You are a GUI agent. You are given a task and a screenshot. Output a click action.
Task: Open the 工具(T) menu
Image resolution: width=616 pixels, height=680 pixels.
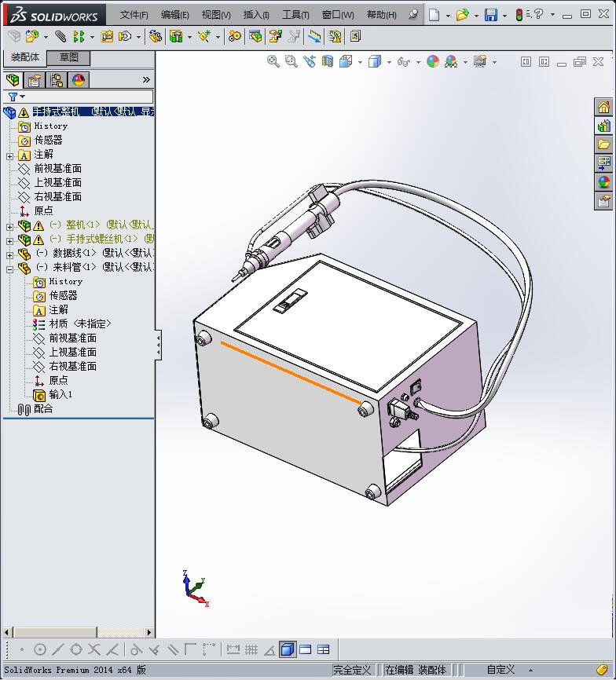(x=295, y=15)
